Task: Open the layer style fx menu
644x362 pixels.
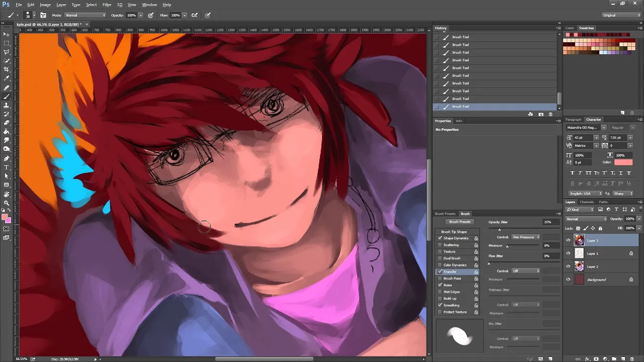Action: click(587, 359)
